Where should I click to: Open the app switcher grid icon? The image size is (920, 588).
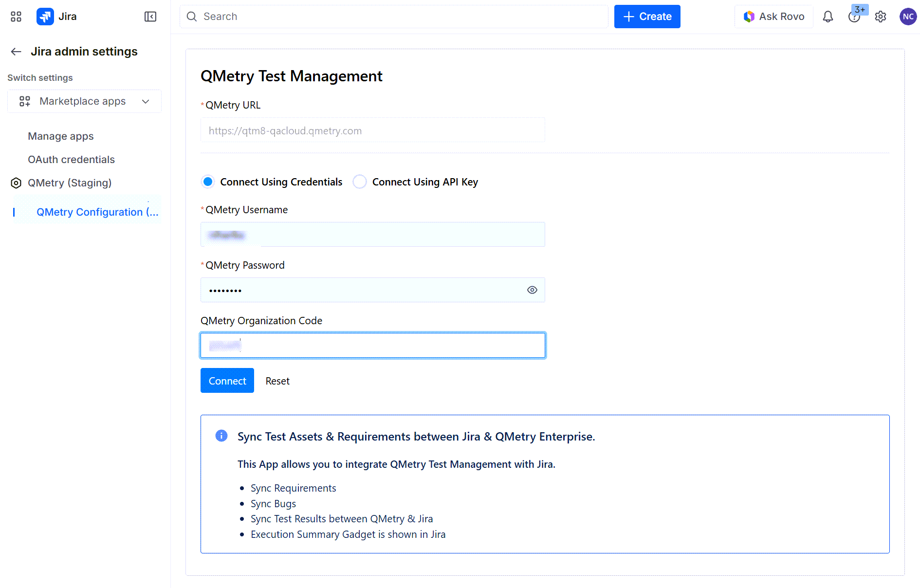point(16,17)
